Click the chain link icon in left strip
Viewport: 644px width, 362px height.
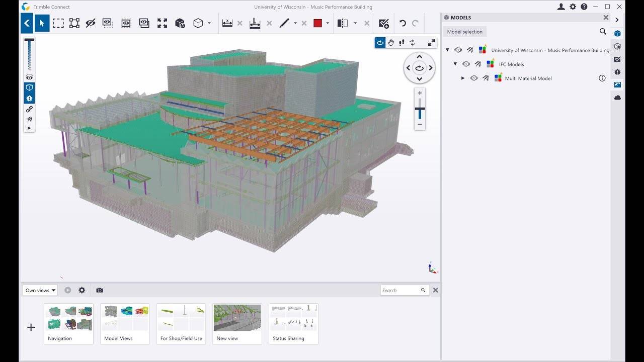(29, 109)
